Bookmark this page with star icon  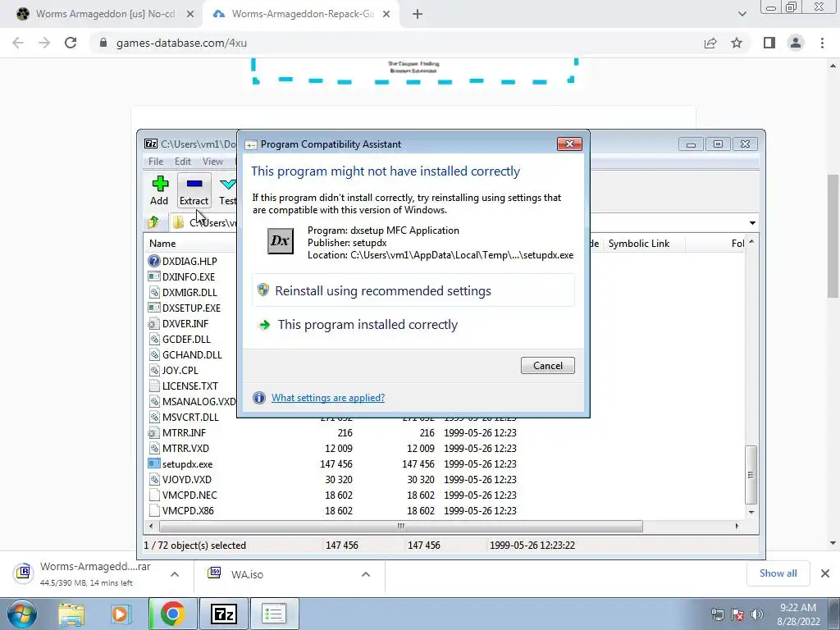click(x=737, y=43)
